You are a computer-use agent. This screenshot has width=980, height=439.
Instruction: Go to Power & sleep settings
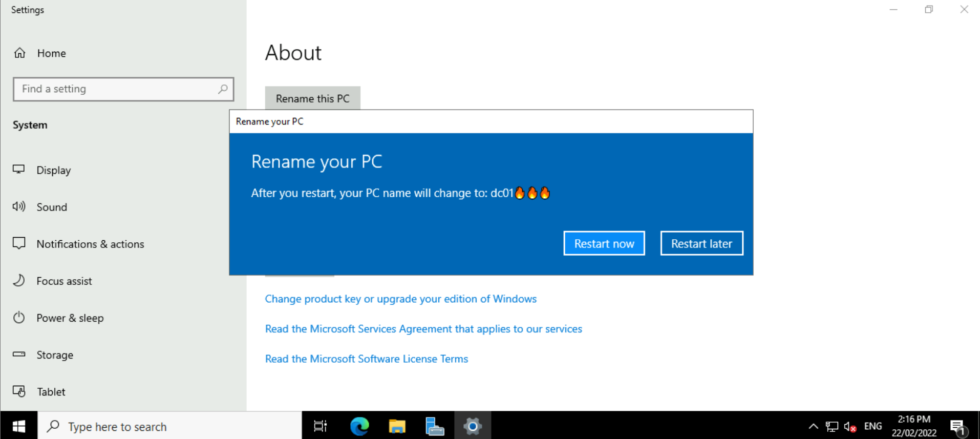(x=70, y=318)
